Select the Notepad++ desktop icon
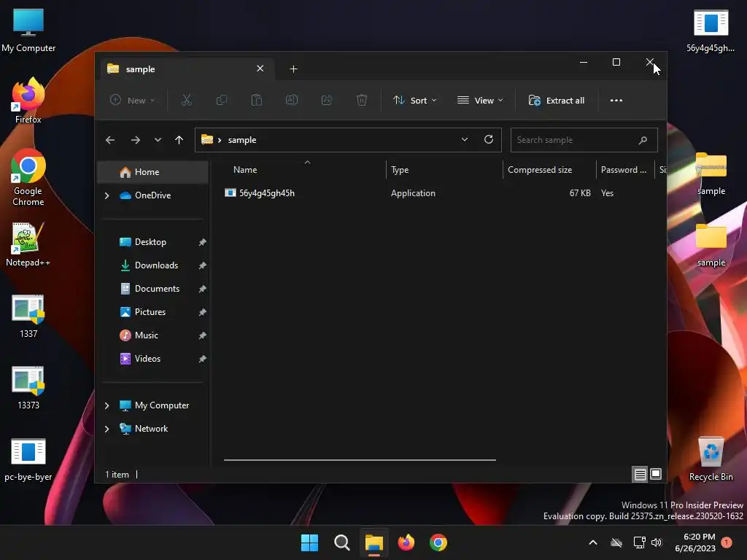 pyautogui.click(x=28, y=244)
